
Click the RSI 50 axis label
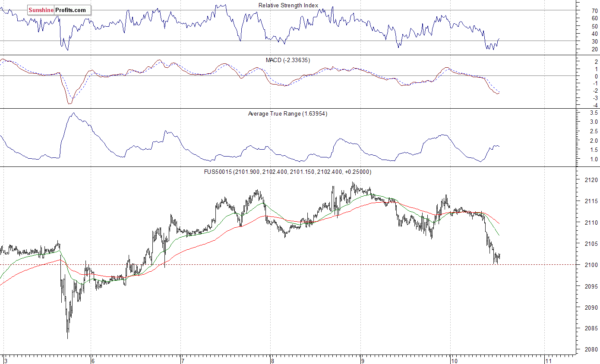click(x=595, y=26)
